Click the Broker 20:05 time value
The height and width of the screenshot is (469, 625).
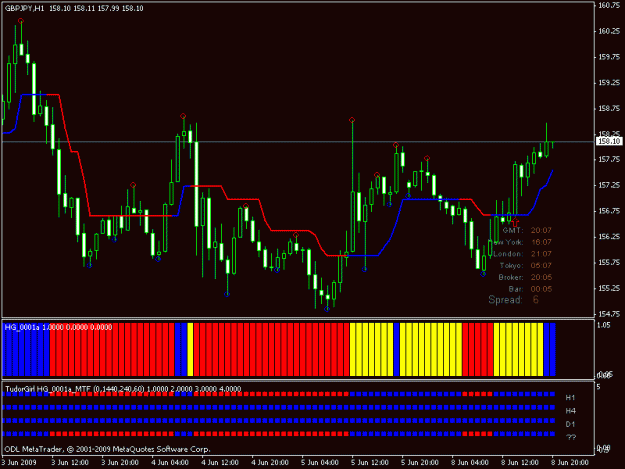(541, 277)
